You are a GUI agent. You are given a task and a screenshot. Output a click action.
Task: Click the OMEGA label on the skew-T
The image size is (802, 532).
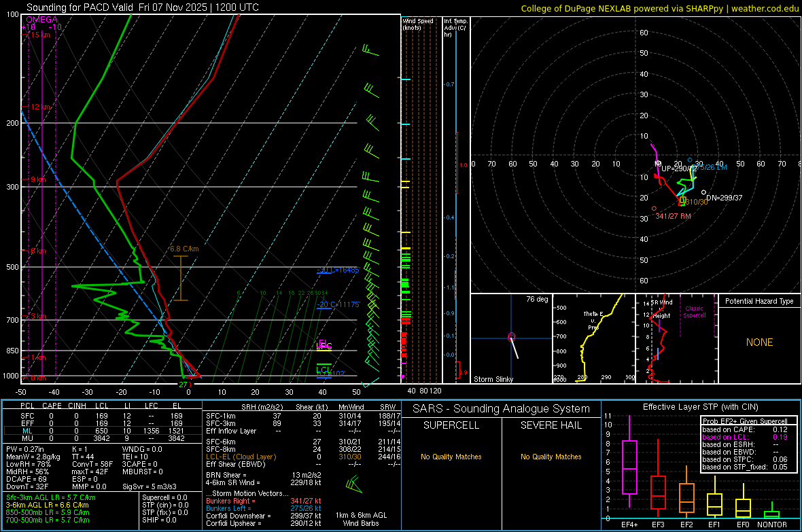(41, 20)
